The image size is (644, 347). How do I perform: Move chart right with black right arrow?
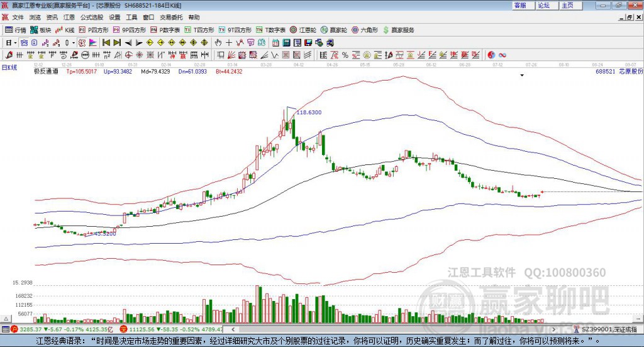(x=139, y=43)
